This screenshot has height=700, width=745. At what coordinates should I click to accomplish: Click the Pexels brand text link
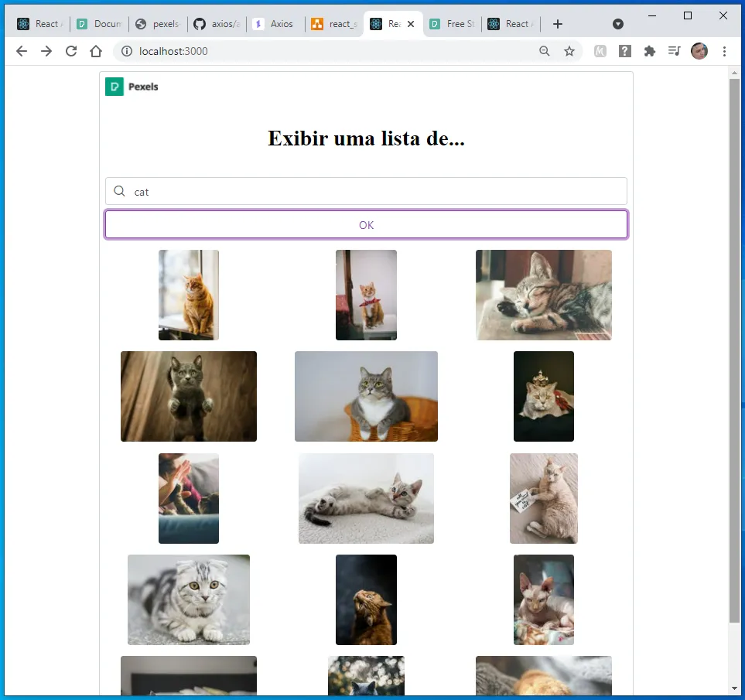pos(143,87)
